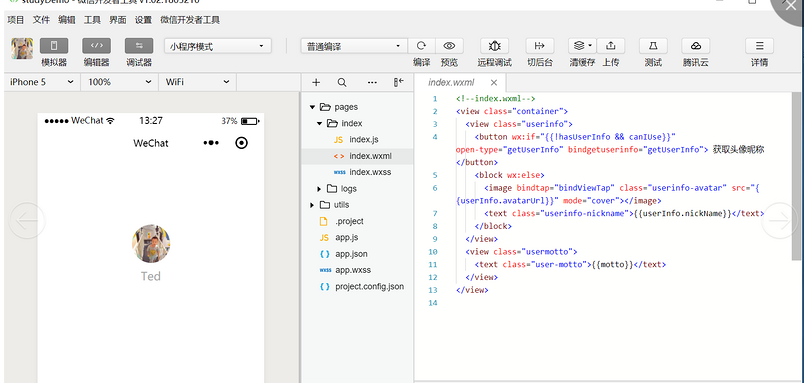Collapse the index folder

pos(319,124)
